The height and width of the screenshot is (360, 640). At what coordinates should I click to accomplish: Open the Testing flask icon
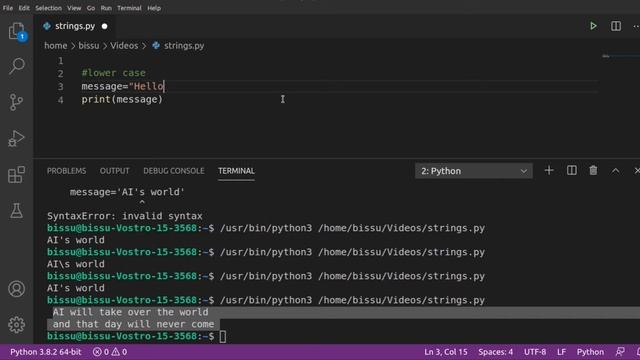[x=16, y=211]
